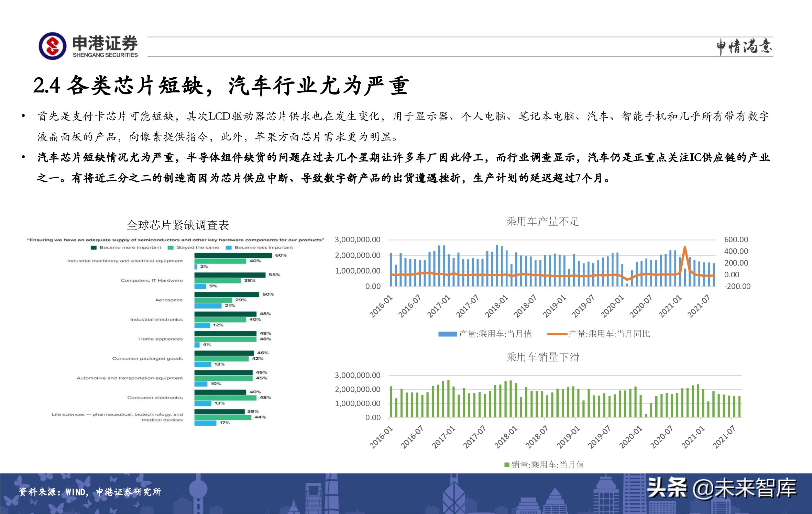Screen dimensions: 812x514
Task: Click the 'Became less important' legend swatch
Action: click(229, 247)
